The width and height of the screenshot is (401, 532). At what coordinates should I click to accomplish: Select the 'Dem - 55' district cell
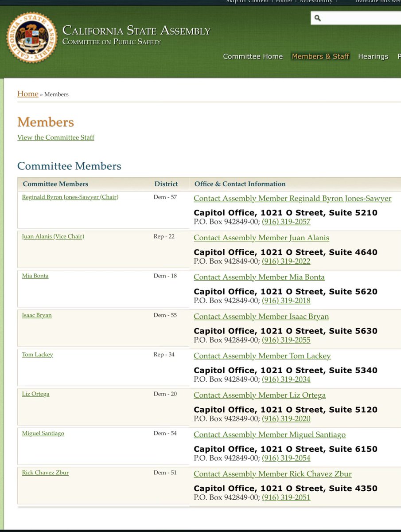coord(165,315)
